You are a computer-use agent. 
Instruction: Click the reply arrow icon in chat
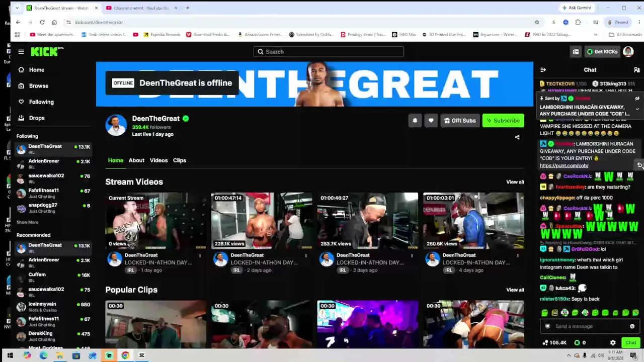(x=639, y=165)
